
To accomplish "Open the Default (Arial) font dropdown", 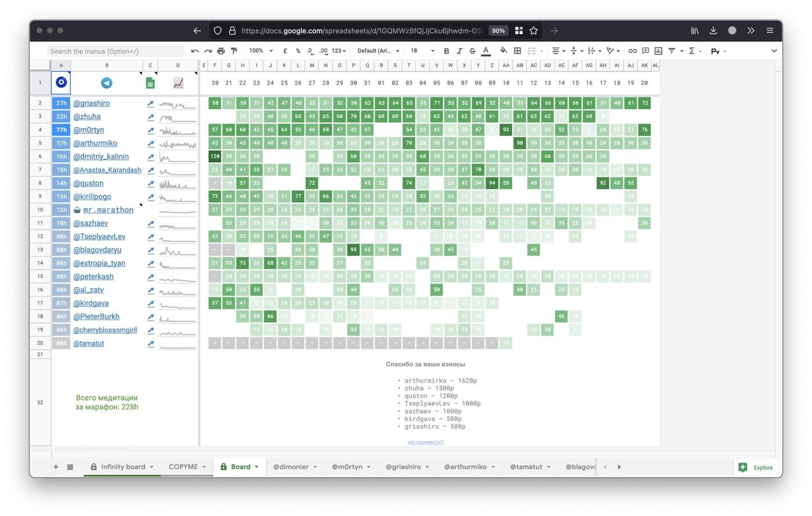I will (x=378, y=51).
